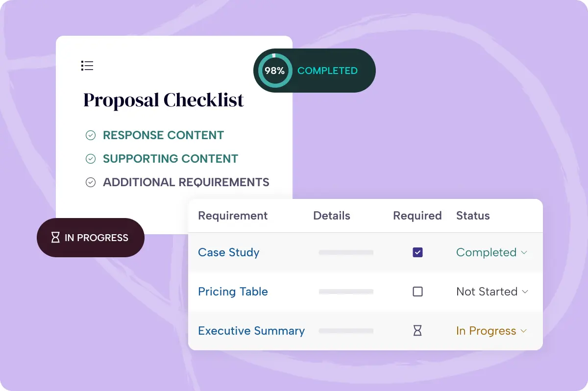Click check circle icon beside Additional Requirements
Viewport: 588px width, 391px height.
pyautogui.click(x=91, y=182)
